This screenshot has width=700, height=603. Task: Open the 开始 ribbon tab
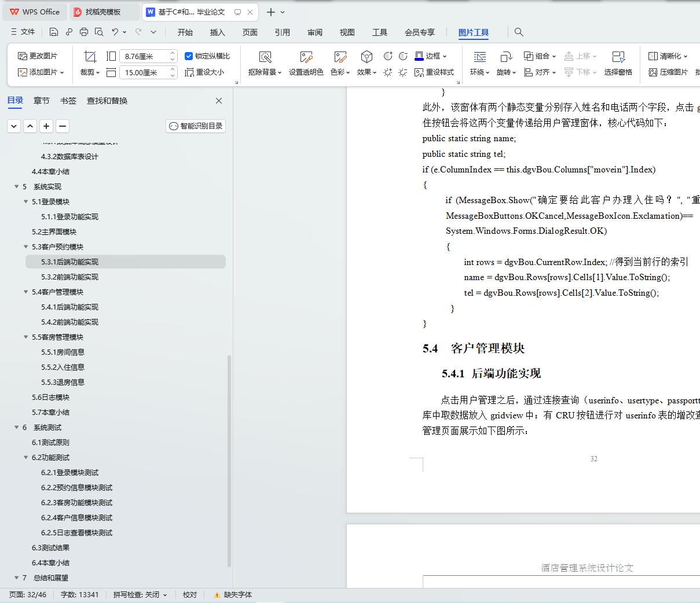tap(185, 32)
